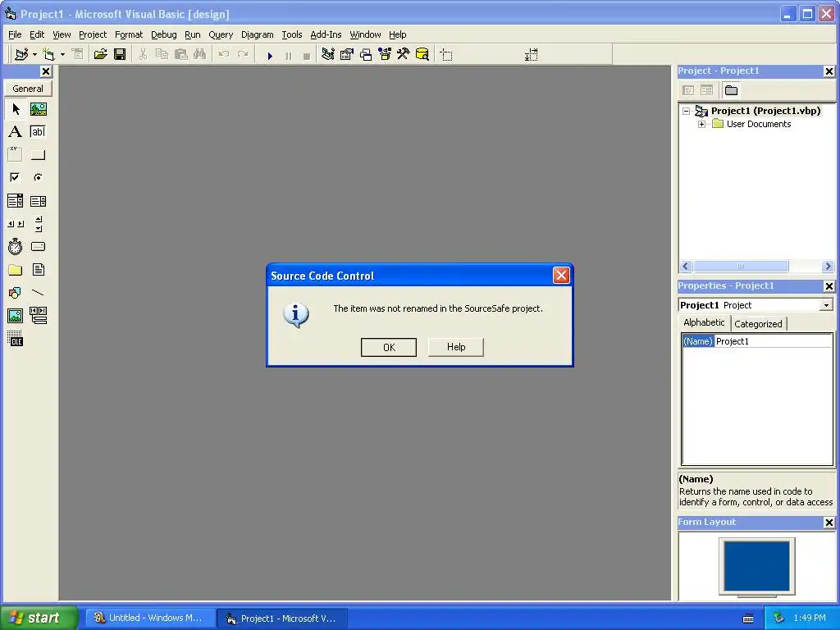Expand the User Documents folder node

702,125
